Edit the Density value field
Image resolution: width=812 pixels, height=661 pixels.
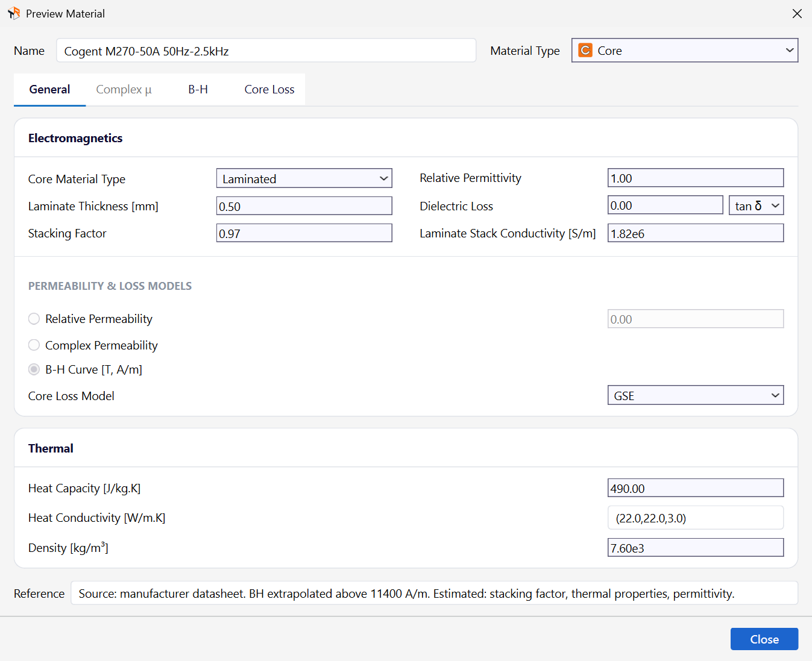pos(696,548)
